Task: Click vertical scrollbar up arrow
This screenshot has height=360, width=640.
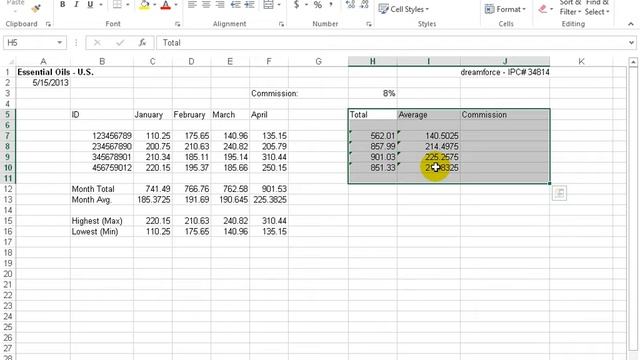Action: pyautogui.click(x=633, y=62)
